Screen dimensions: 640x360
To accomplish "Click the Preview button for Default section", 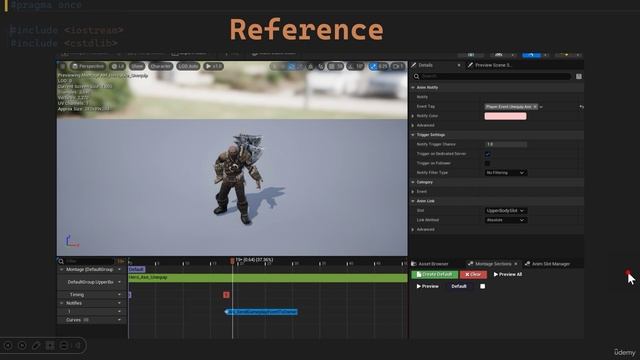I will click(x=427, y=286).
